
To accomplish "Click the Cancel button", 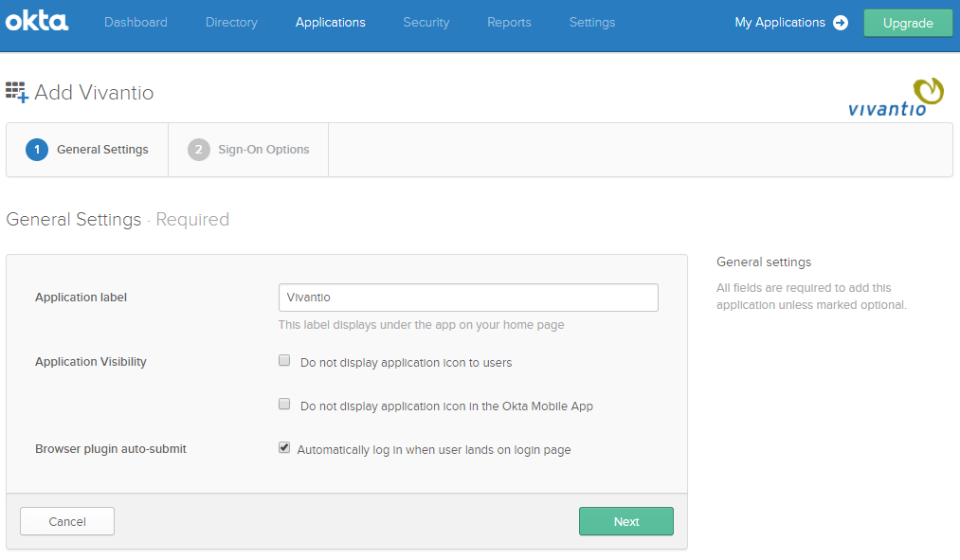I will pyautogui.click(x=67, y=521).
